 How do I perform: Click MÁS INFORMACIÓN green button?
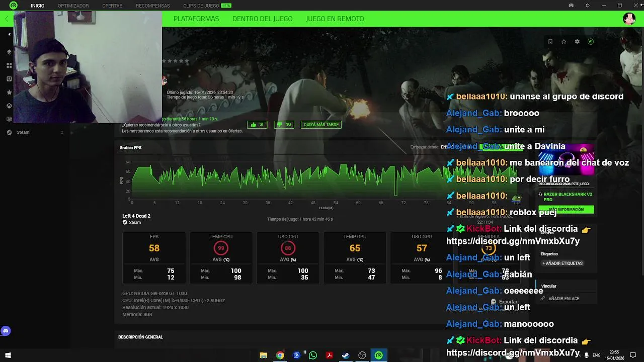(x=566, y=209)
